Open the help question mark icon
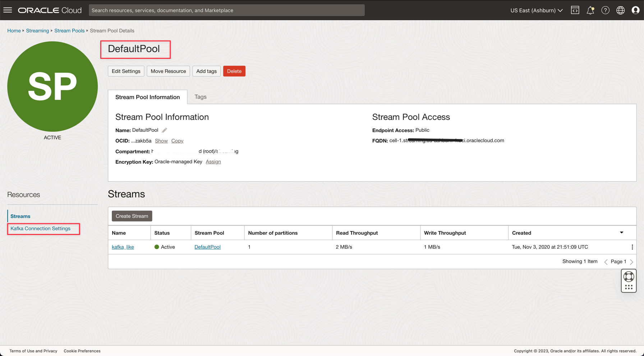 pos(605,10)
